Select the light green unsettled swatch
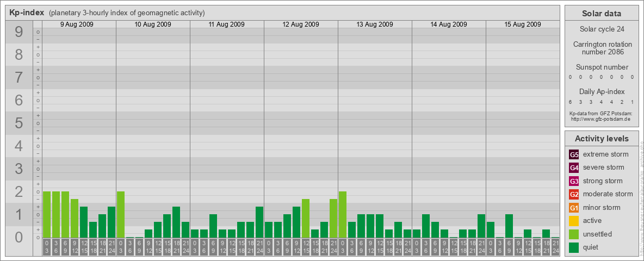The width and height of the screenshot is (644, 261). pyautogui.click(x=574, y=234)
